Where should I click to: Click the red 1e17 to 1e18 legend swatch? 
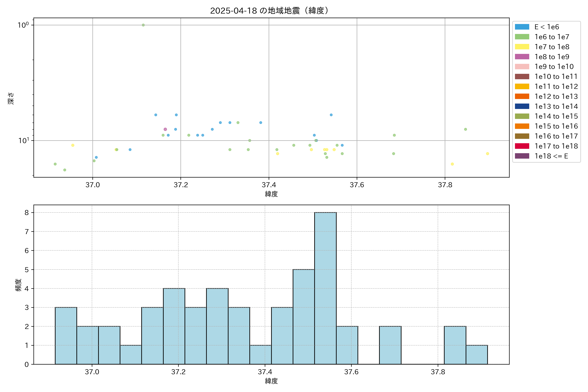pos(522,146)
